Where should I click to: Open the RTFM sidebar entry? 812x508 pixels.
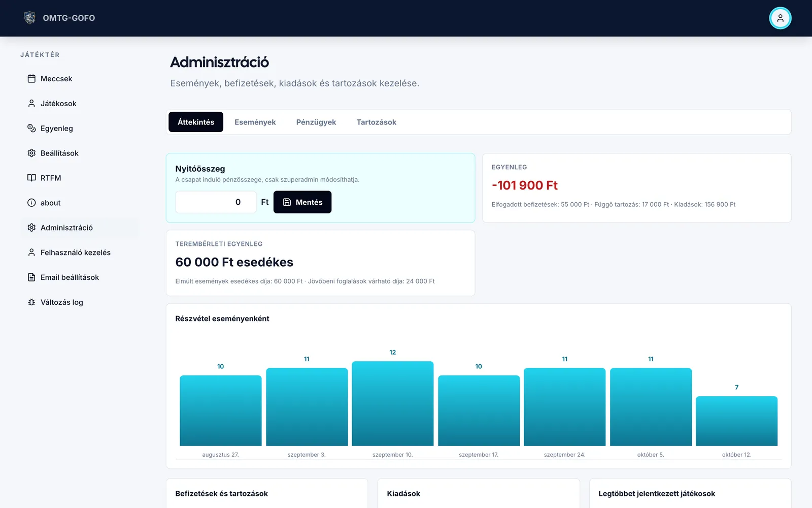pos(80,178)
